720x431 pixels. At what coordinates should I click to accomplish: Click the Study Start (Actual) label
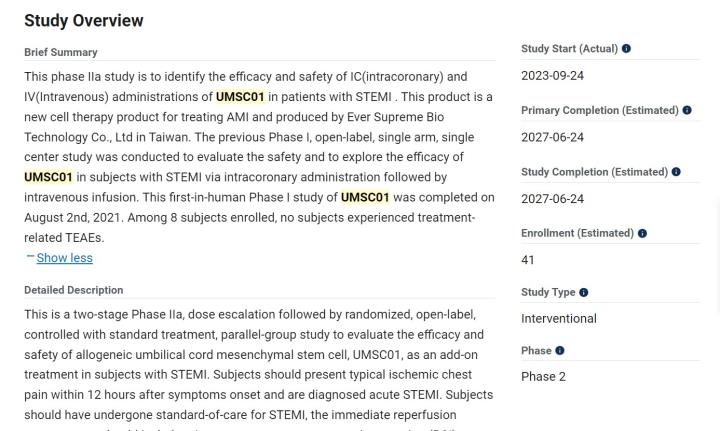point(569,49)
